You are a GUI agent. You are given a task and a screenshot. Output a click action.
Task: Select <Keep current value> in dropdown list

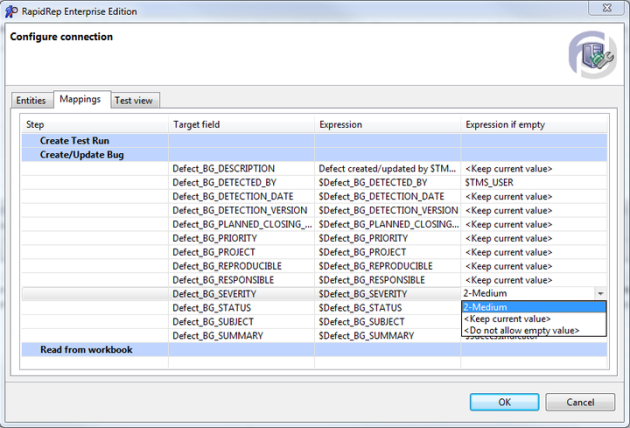pyautogui.click(x=533, y=319)
